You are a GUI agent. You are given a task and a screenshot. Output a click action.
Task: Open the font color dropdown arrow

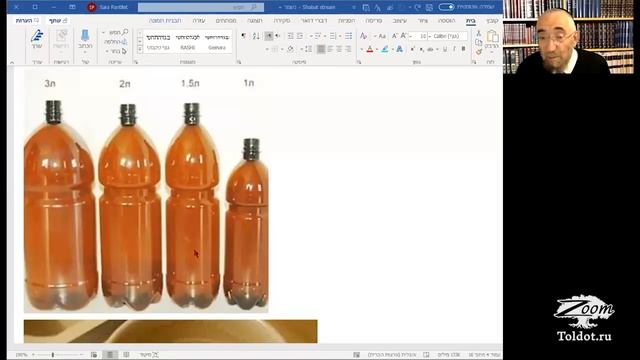tap(362, 49)
